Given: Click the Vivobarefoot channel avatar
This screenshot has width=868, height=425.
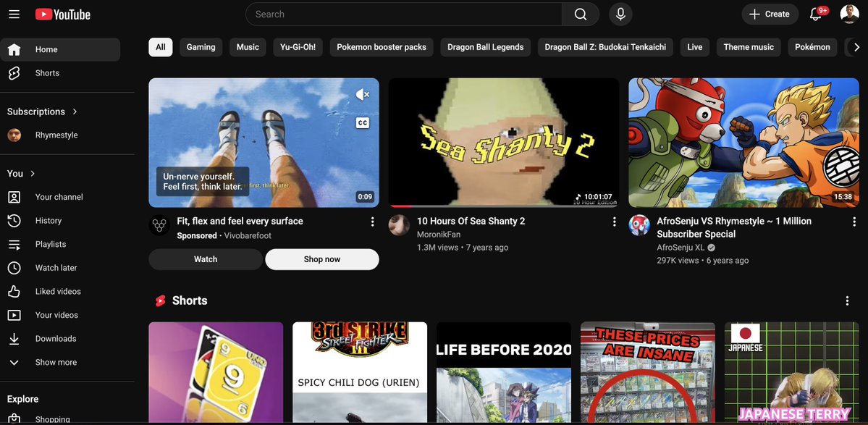Looking at the screenshot, I should [159, 225].
